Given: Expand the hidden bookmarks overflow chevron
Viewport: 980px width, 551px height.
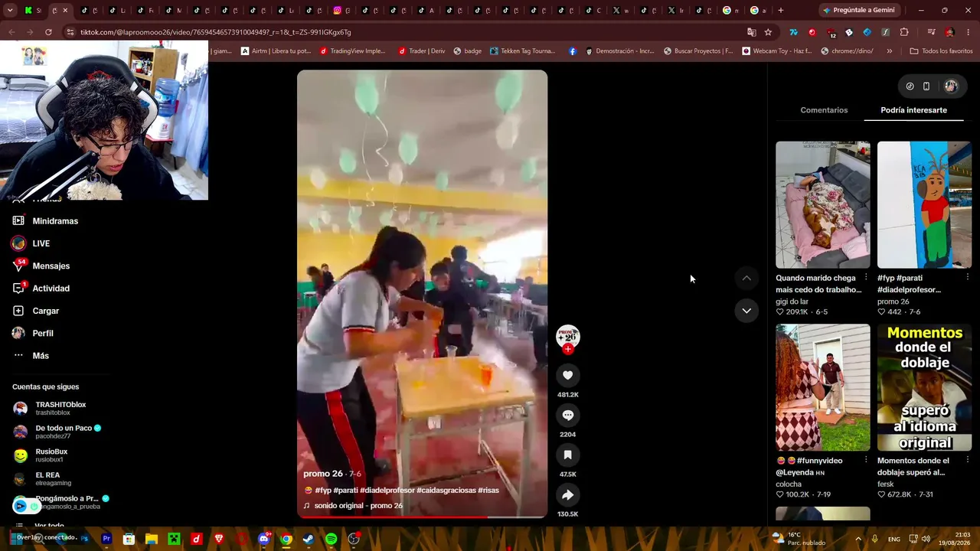Looking at the screenshot, I should [x=889, y=51].
